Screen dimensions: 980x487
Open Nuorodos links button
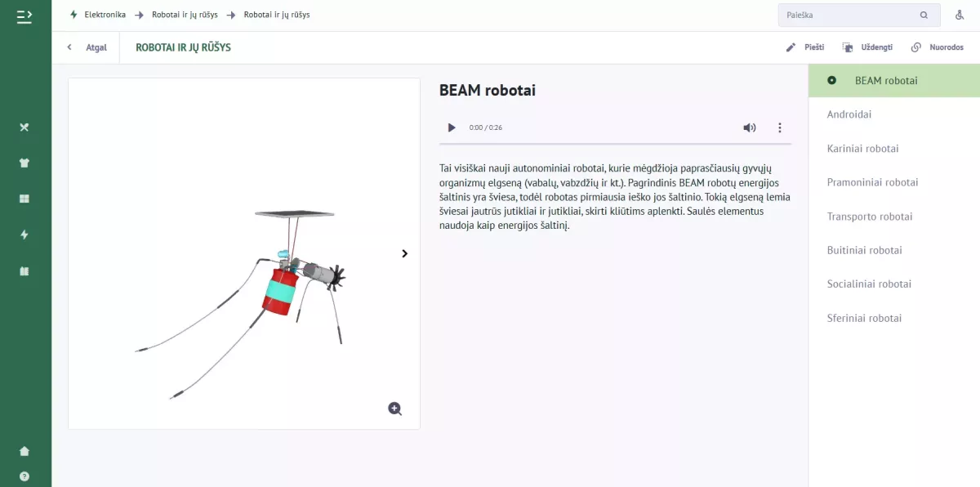938,47
